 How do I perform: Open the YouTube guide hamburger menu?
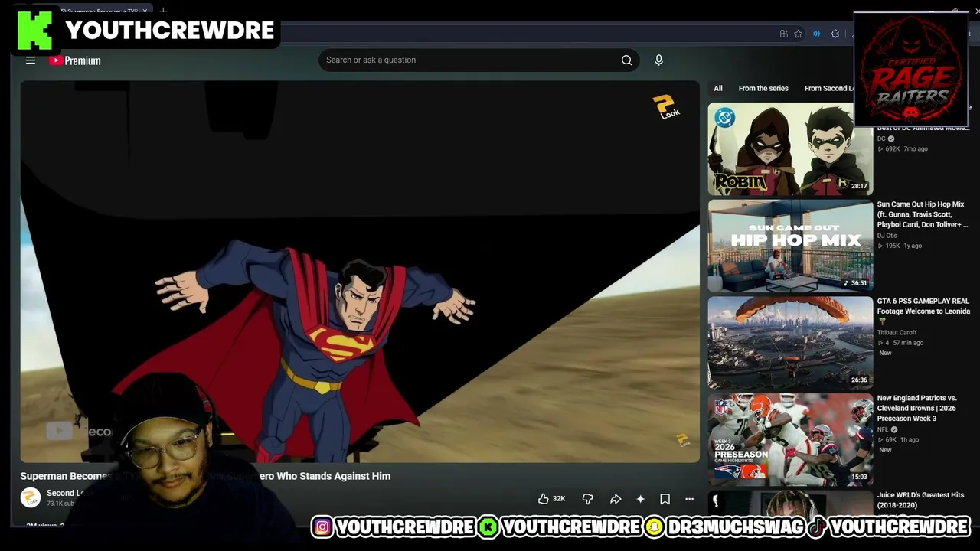(x=31, y=60)
